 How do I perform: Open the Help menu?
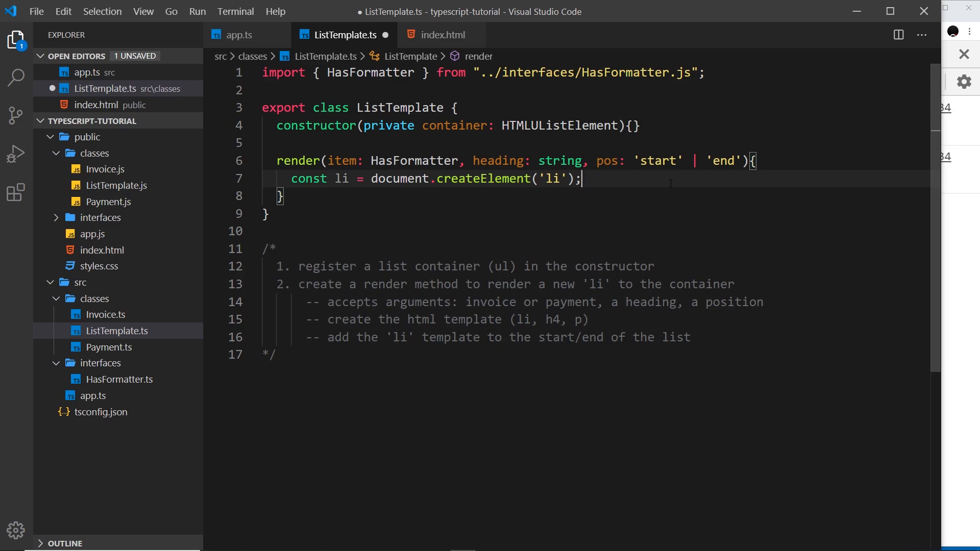(275, 11)
